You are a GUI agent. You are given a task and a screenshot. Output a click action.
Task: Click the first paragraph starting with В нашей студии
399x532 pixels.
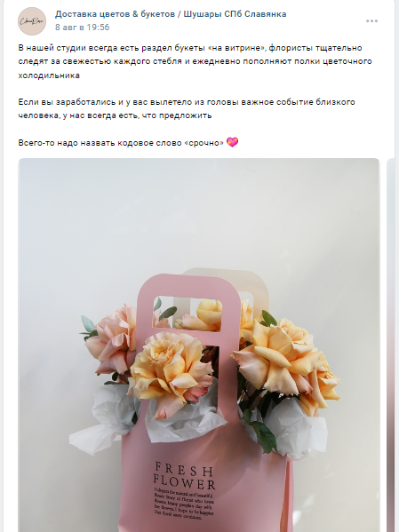[x=195, y=61]
